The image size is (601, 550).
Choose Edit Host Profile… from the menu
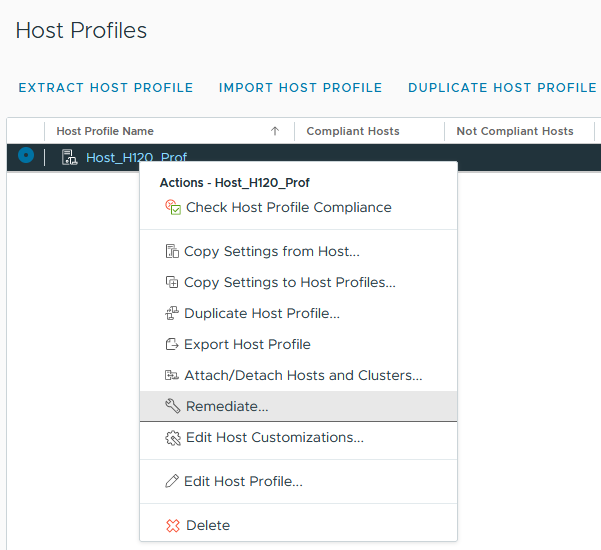pyautogui.click(x=299, y=481)
